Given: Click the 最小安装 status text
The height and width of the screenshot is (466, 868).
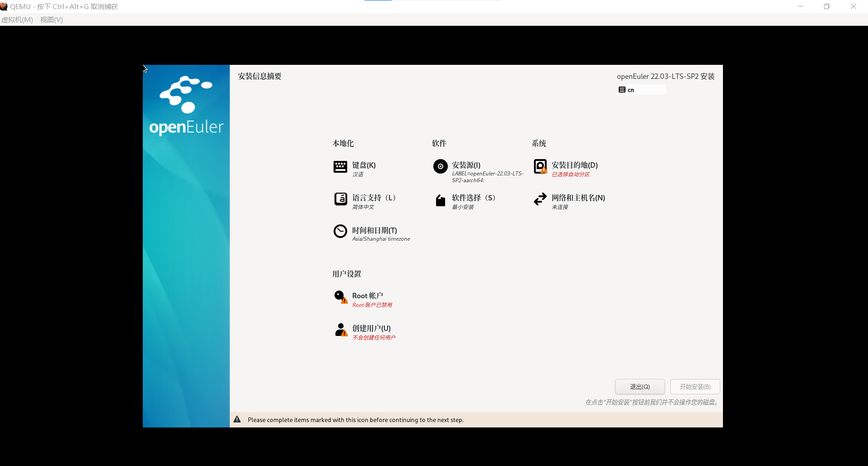Looking at the screenshot, I should 463,207.
